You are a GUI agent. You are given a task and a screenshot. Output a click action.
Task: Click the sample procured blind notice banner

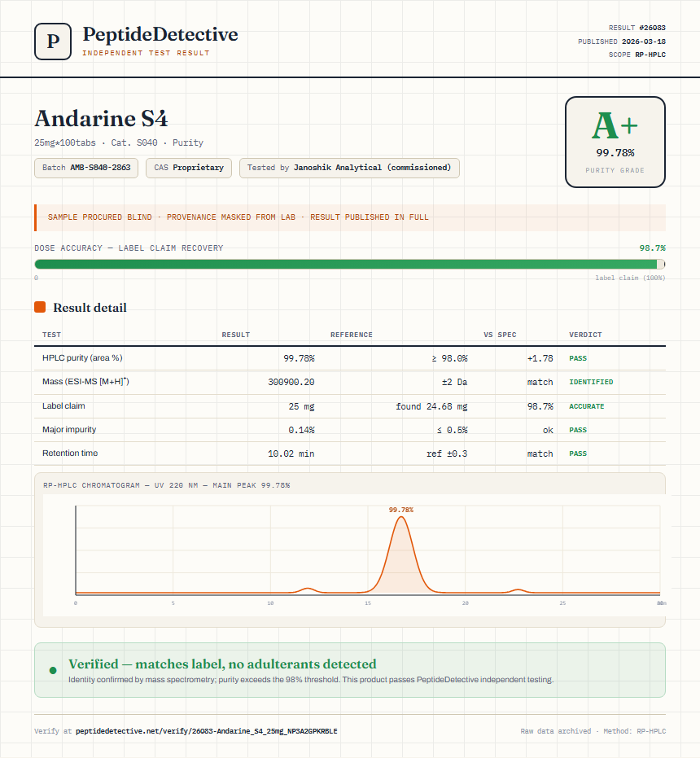pos(349,217)
